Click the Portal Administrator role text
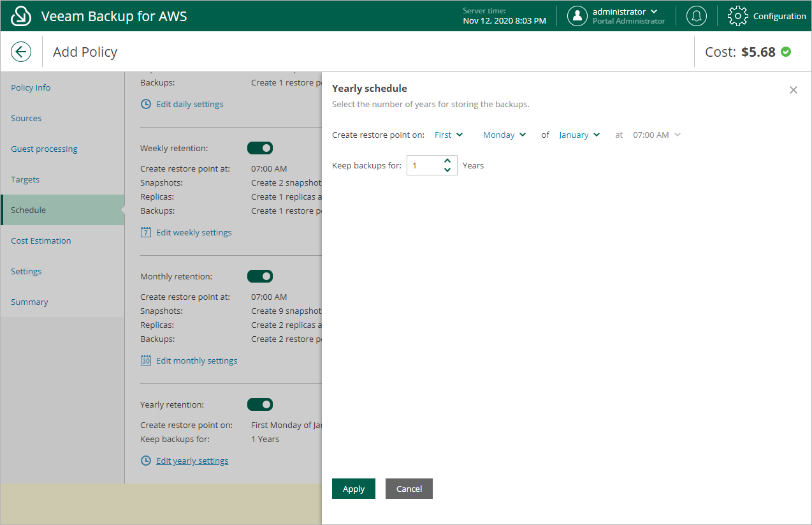812x525 pixels. (629, 21)
